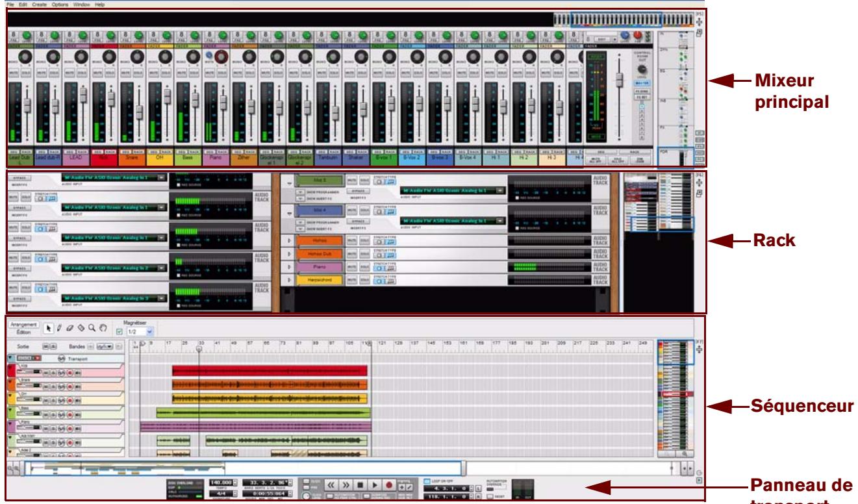Select the Pencil tool in the sequencer toolbar
This screenshot has height=504, width=858.
(59, 328)
